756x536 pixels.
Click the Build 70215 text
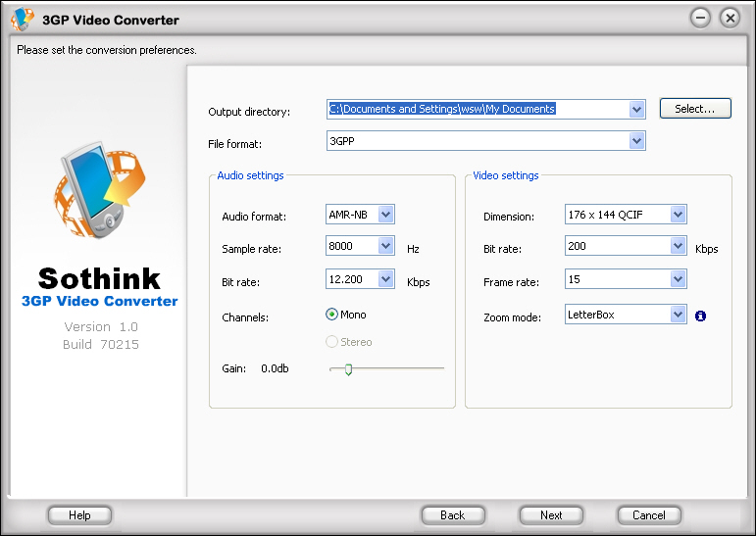pos(101,344)
